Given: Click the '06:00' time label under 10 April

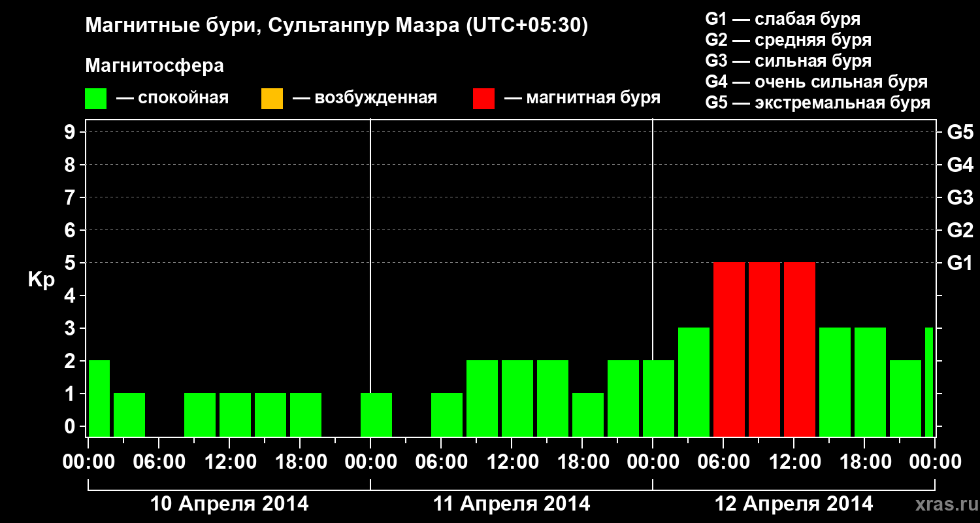Looking at the screenshot, I should coord(159,462).
